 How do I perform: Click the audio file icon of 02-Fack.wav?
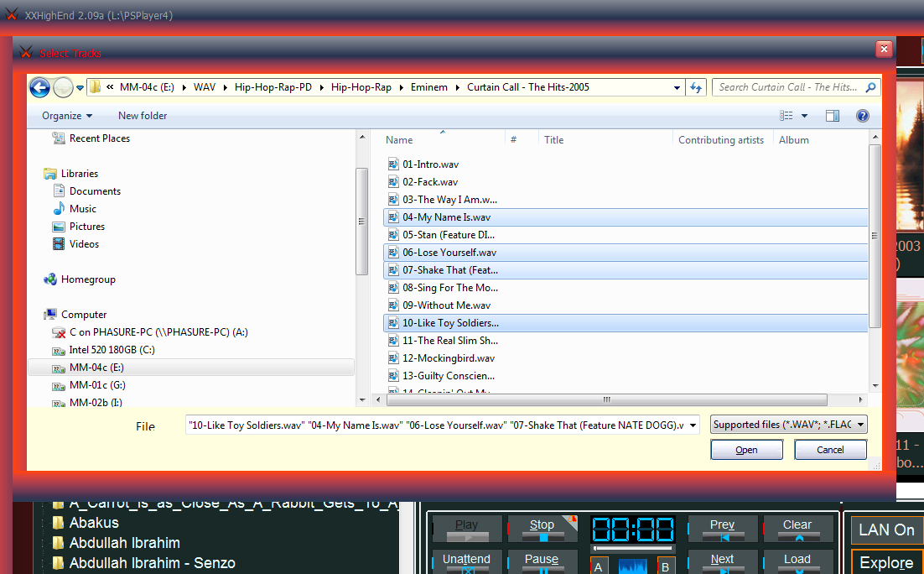coord(393,182)
